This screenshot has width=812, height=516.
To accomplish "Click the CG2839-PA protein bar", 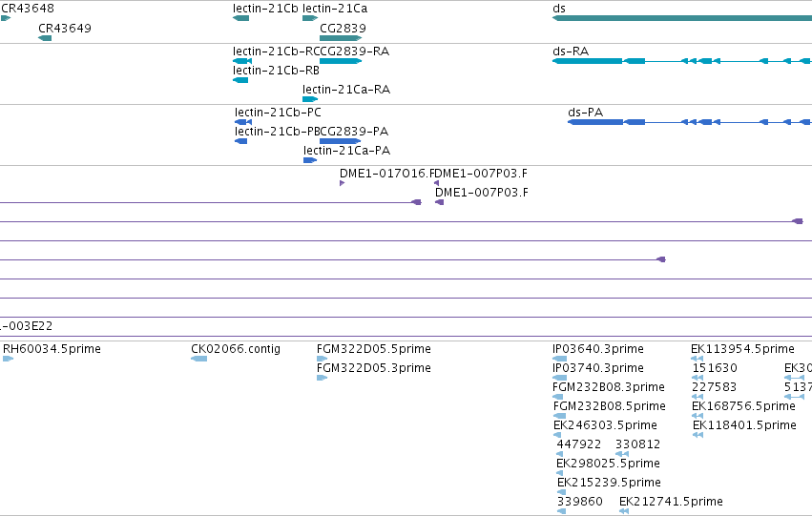I will (341, 141).
